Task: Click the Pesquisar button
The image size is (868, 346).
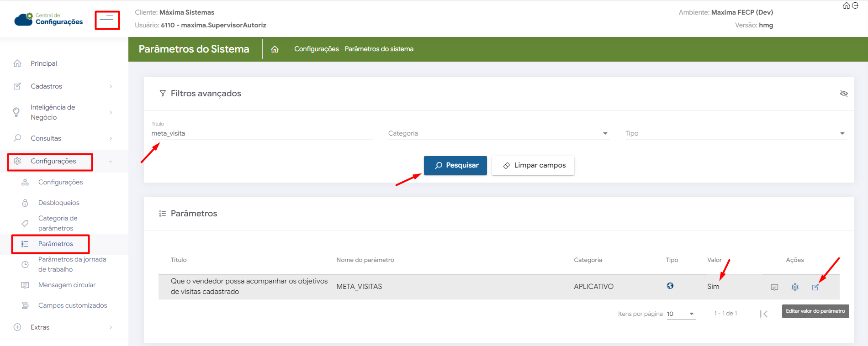Action: pyautogui.click(x=455, y=165)
